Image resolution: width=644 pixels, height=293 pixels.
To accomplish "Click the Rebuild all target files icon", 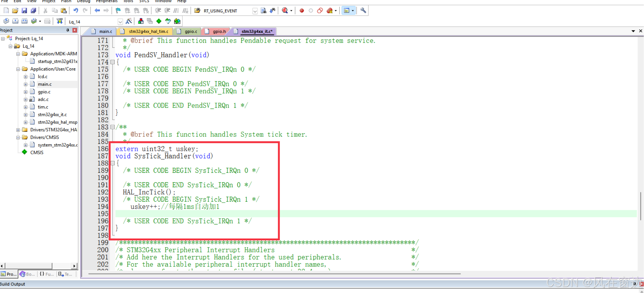I will (x=25, y=21).
